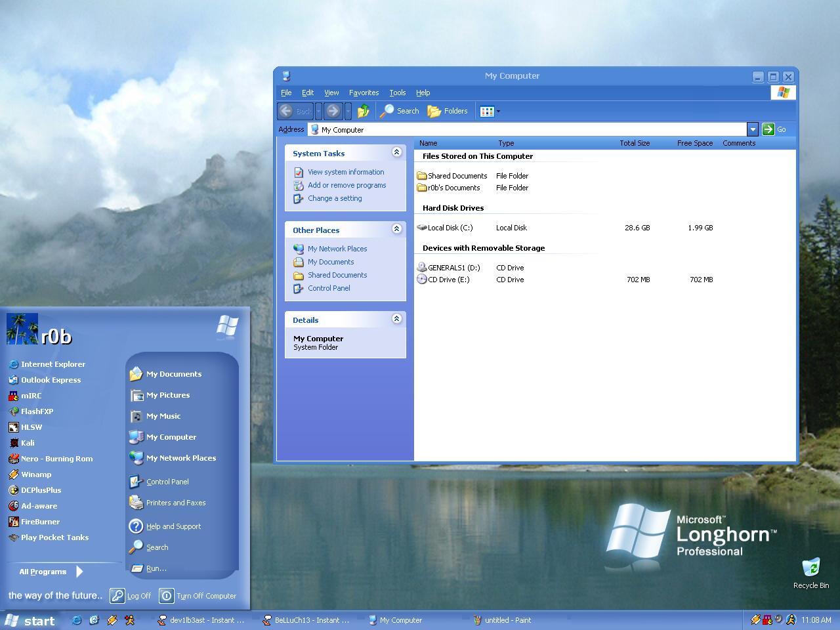Launch Play Pocket Tanks

49,537
